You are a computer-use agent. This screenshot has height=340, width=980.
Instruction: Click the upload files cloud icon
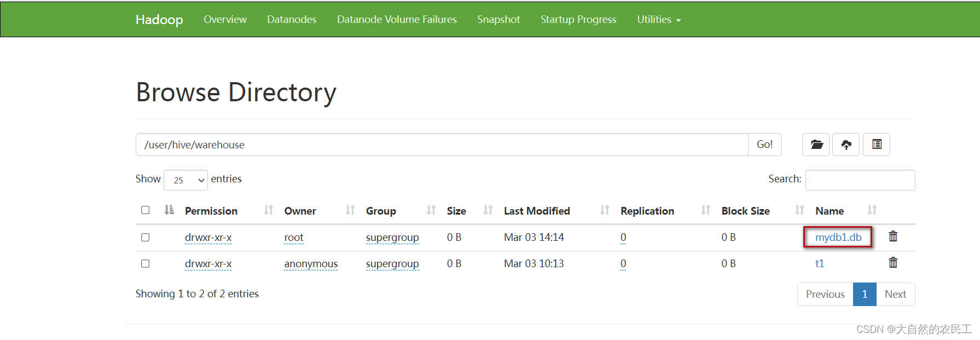point(846,145)
